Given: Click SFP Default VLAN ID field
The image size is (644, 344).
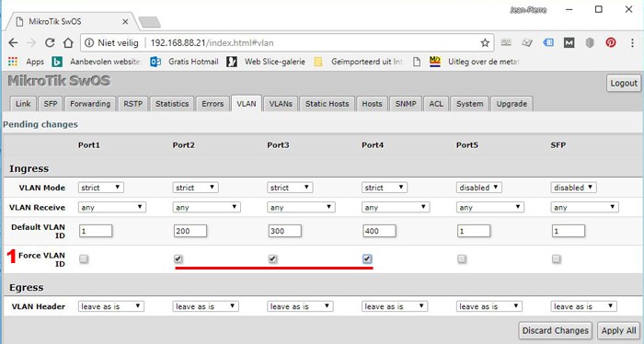Looking at the screenshot, I should [568, 231].
